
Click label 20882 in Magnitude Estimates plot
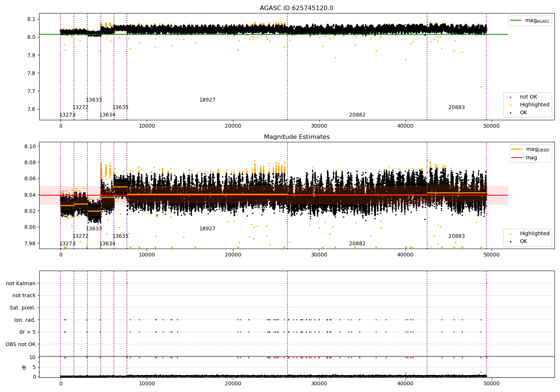point(358,244)
